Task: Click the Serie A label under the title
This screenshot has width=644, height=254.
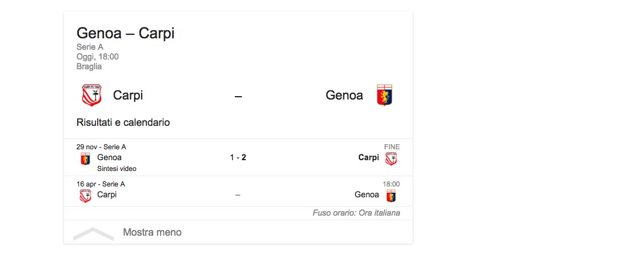Action: click(x=90, y=47)
